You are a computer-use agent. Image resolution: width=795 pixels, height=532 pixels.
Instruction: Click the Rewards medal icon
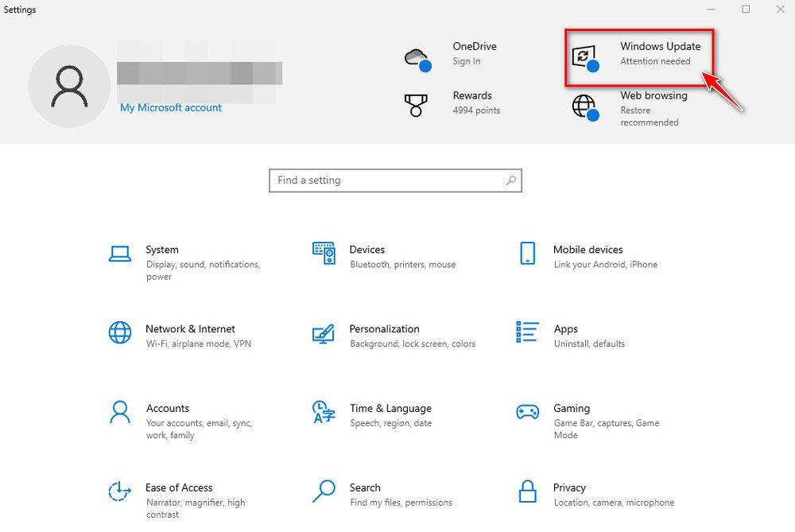tap(416, 105)
